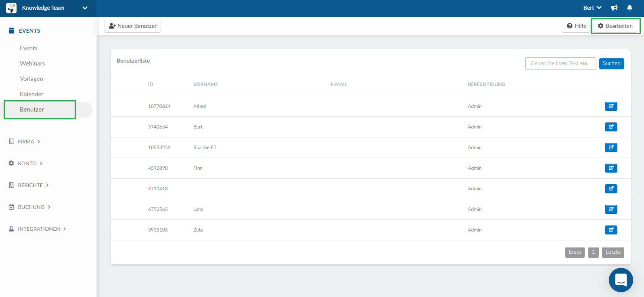Image resolution: width=644 pixels, height=297 pixels.
Task: Click the Buchung calendar-check icon
Action: point(11,207)
